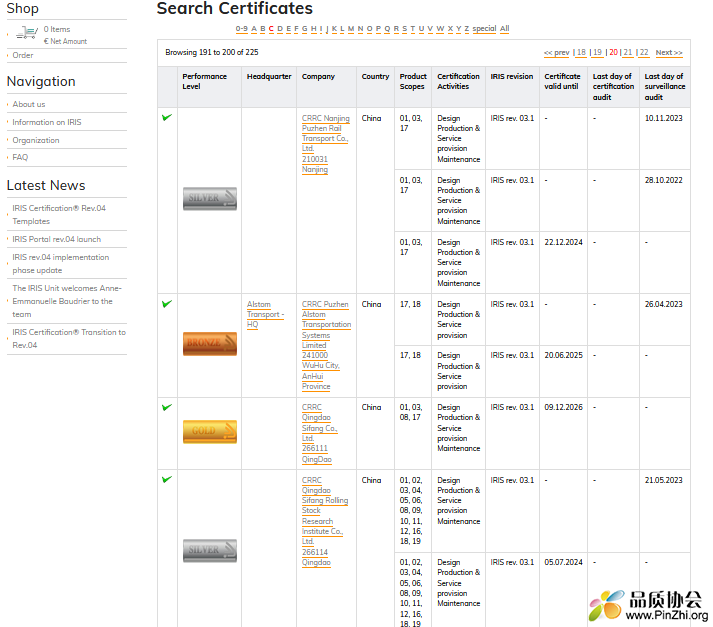Click surveillance audit date 26.04.2023
The height and width of the screenshot is (627, 713).
tap(663, 304)
